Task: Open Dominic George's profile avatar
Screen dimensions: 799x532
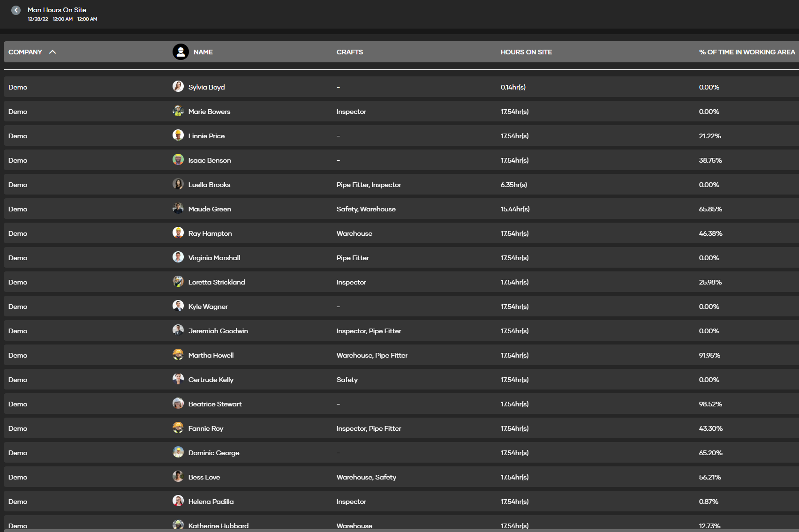Action: point(178,452)
